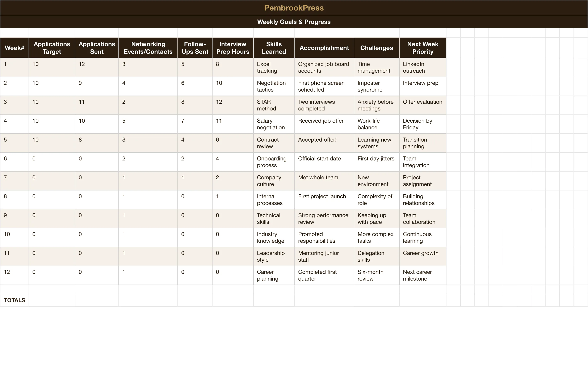The width and height of the screenshot is (588, 378).
Task: Select the Follow-Ups Sent header
Action: 195,48
